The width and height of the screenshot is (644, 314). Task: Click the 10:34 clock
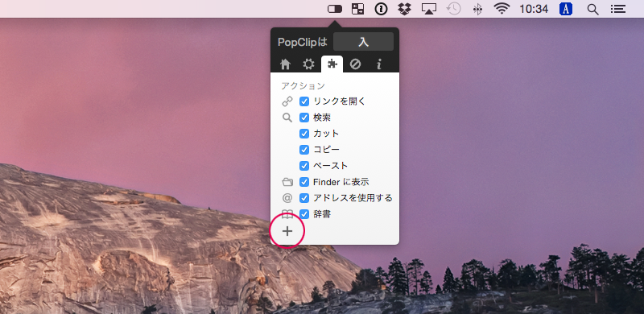click(534, 9)
